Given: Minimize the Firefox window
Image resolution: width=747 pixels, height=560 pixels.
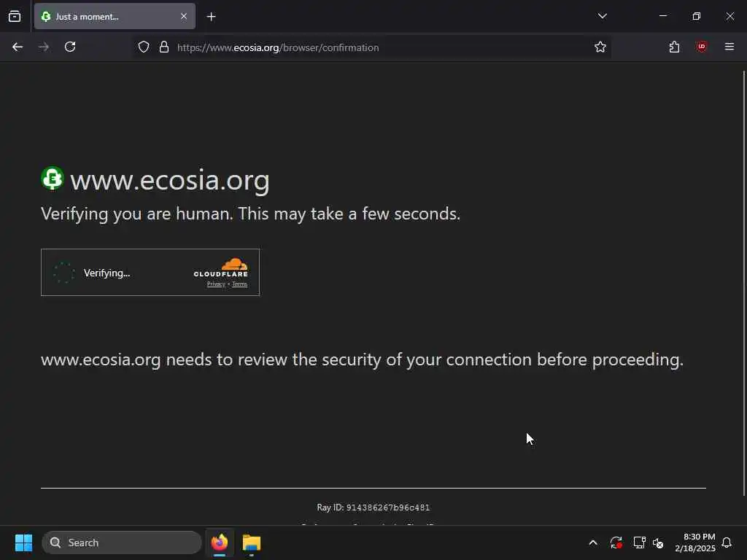Looking at the screenshot, I should (662, 16).
